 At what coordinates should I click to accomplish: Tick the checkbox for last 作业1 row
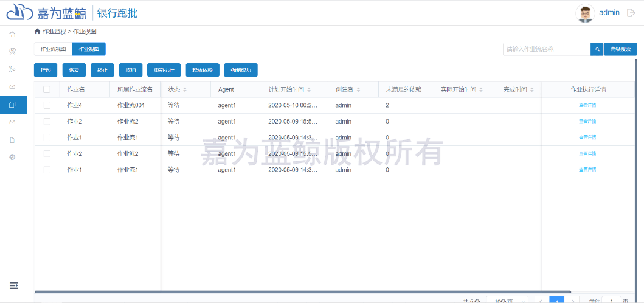pos(47,170)
